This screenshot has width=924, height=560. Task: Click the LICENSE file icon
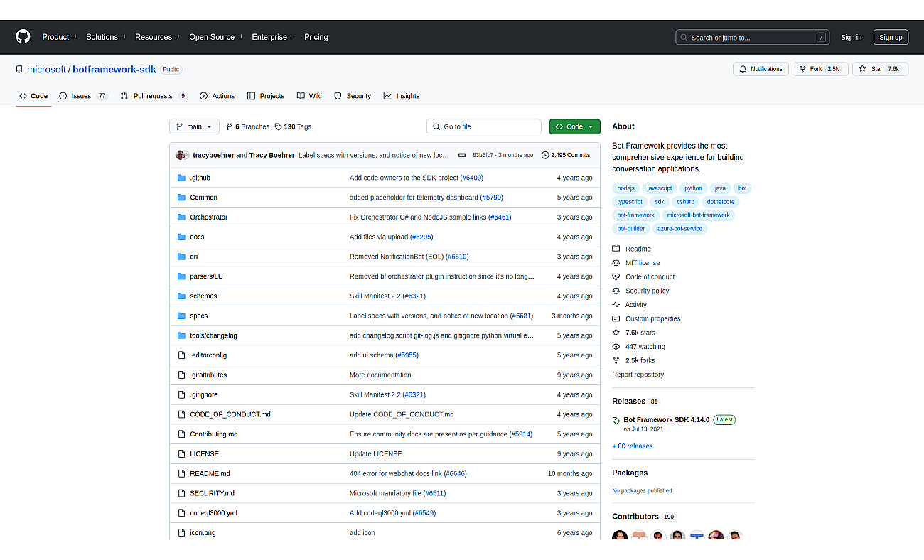pos(181,453)
